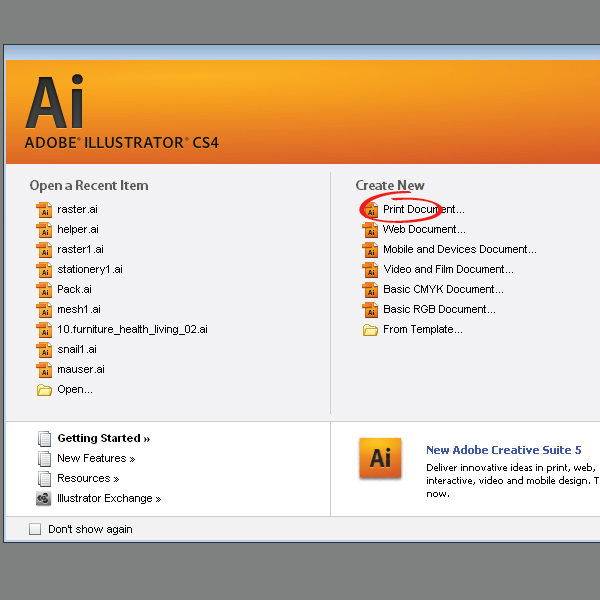Open the Resources link
600x600 pixels.
coord(88,478)
